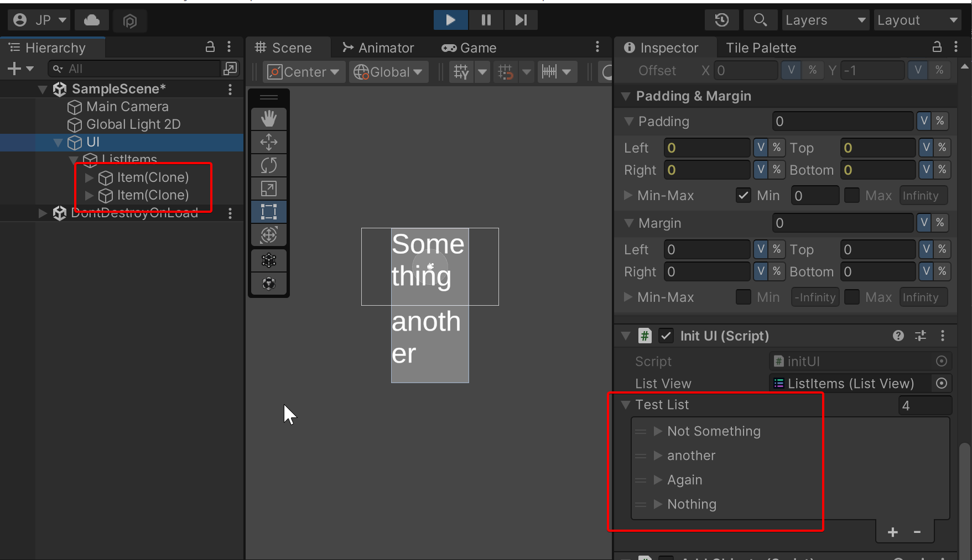Step forward one frame
Image resolution: width=972 pixels, height=560 pixels.
[521, 20]
